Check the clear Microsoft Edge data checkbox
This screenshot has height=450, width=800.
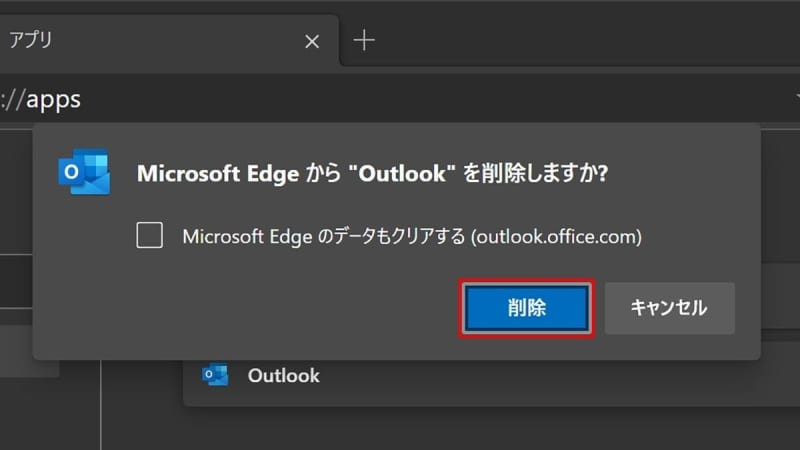(149, 235)
